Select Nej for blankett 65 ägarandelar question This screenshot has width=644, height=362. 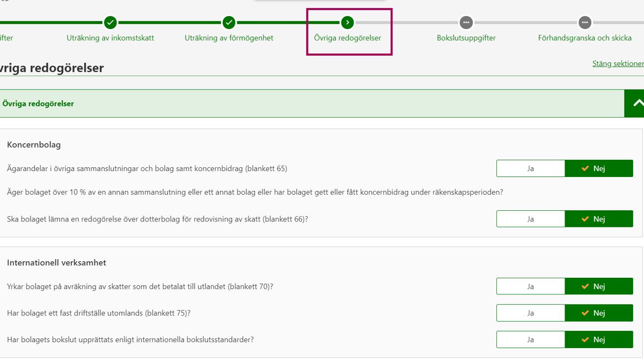coord(598,168)
